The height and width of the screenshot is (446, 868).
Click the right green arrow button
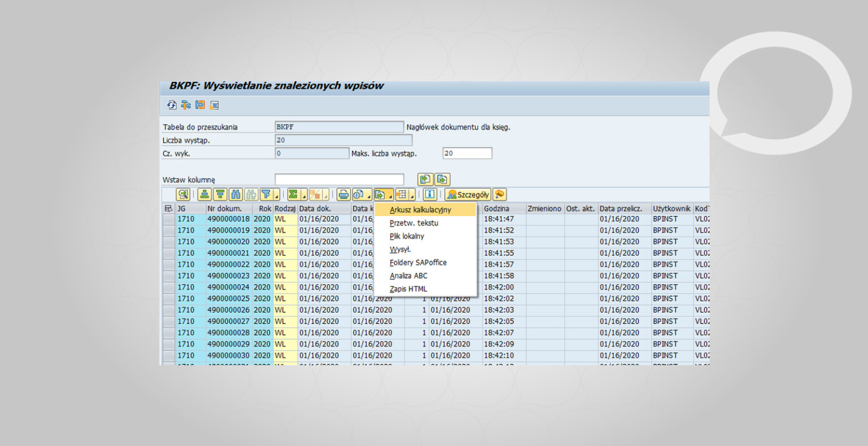click(442, 179)
